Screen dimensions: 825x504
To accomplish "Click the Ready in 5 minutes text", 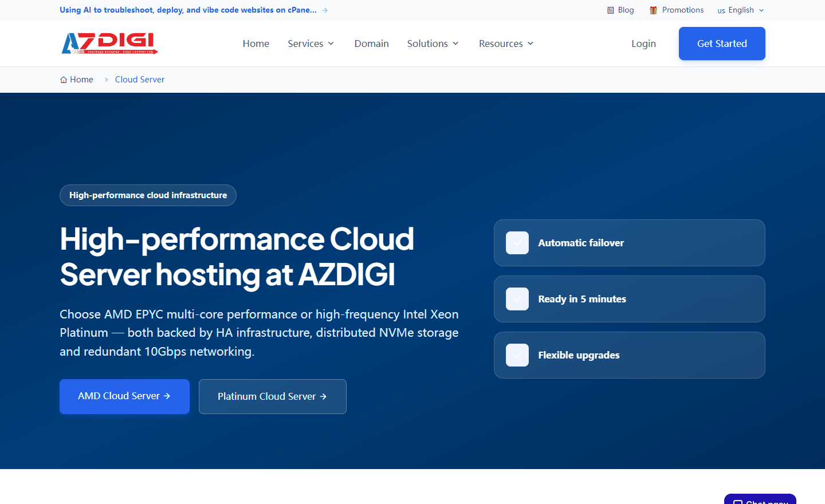I will click(x=582, y=299).
